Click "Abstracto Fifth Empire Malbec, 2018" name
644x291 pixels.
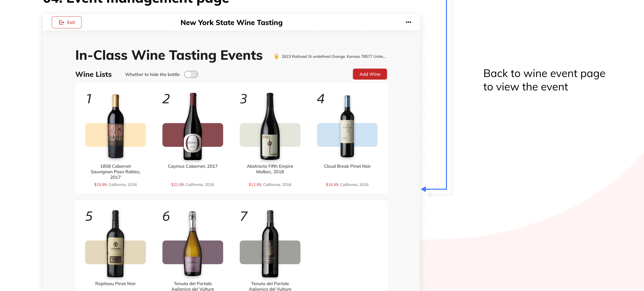pyautogui.click(x=270, y=169)
